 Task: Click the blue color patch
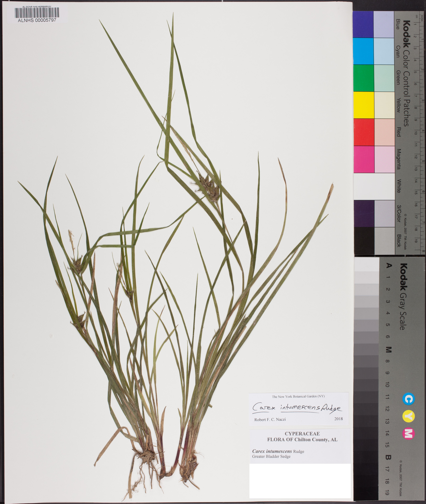[x=363, y=24]
